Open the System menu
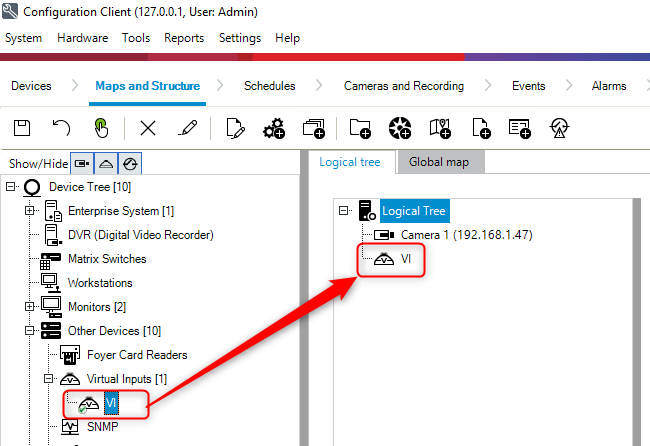Image resolution: width=650 pixels, height=446 pixels. pyautogui.click(x=23, y=38)
